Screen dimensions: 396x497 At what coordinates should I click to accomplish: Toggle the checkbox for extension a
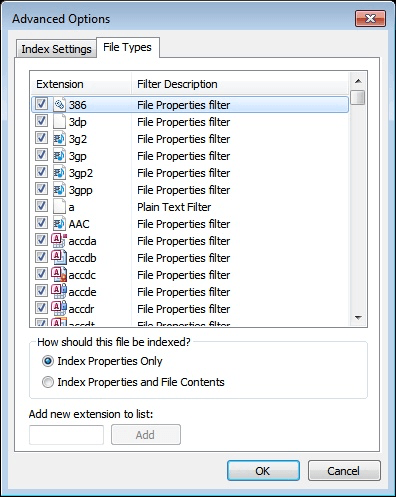point(41,206)
